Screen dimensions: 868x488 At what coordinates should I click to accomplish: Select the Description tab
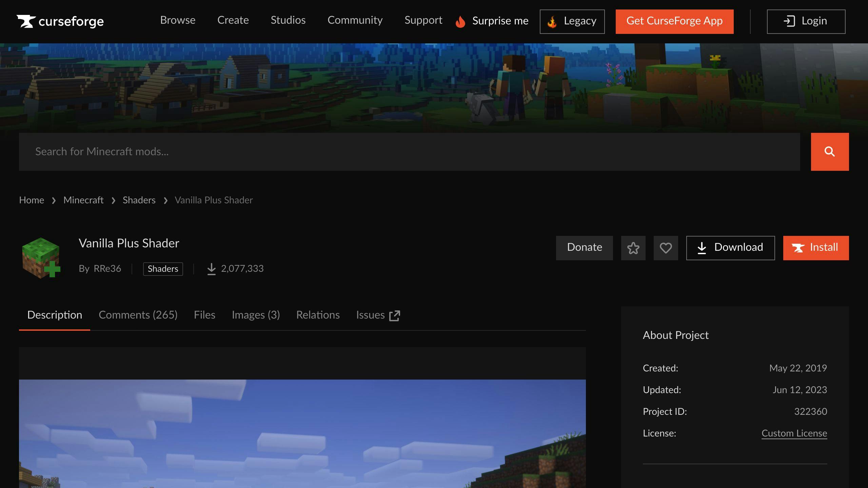(x=55, y=315)
